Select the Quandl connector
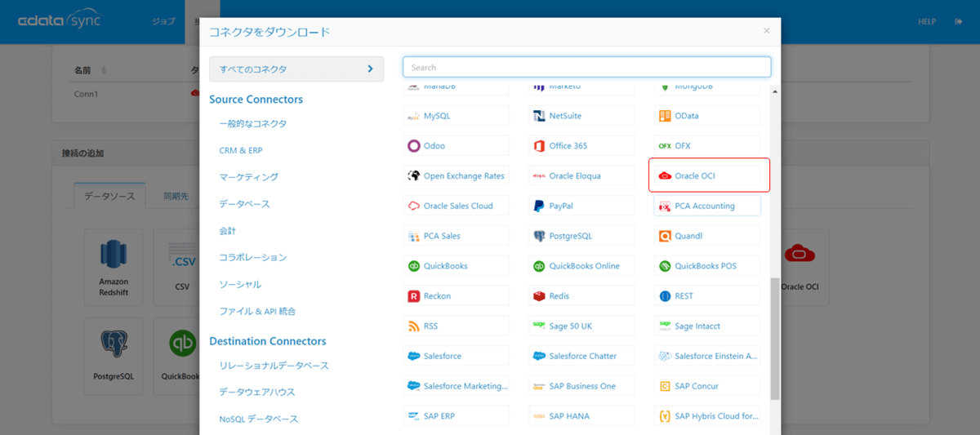 click(707, 236)
